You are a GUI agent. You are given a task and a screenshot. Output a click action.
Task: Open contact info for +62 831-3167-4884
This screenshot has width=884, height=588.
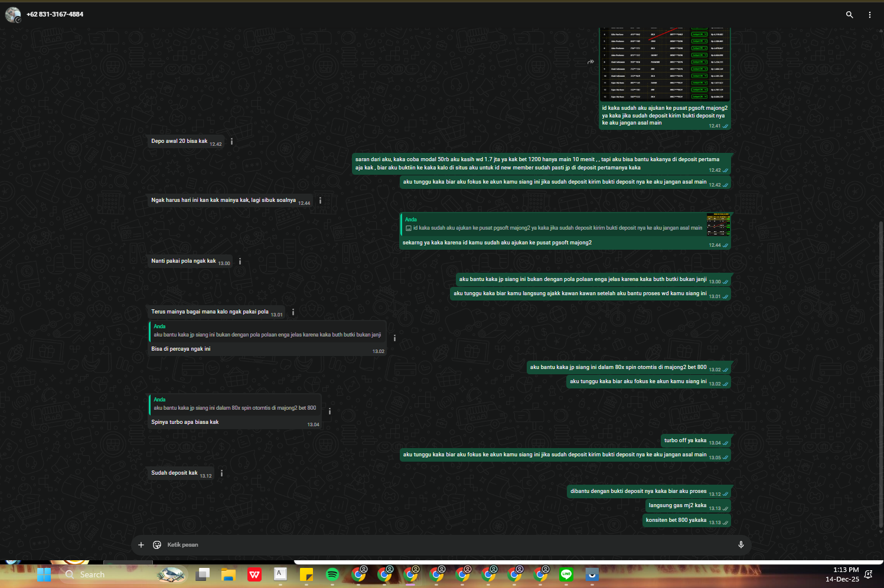(x=55, y=15)
